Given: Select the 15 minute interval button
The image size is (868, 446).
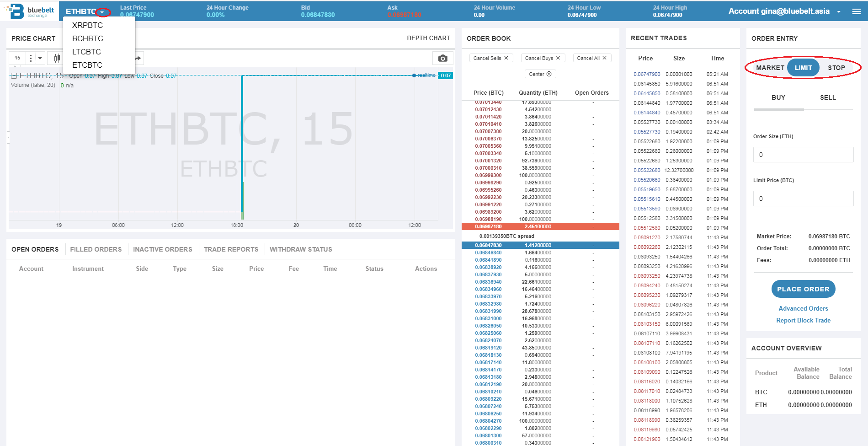Looking at the screenshot, I should coord(17,58).
